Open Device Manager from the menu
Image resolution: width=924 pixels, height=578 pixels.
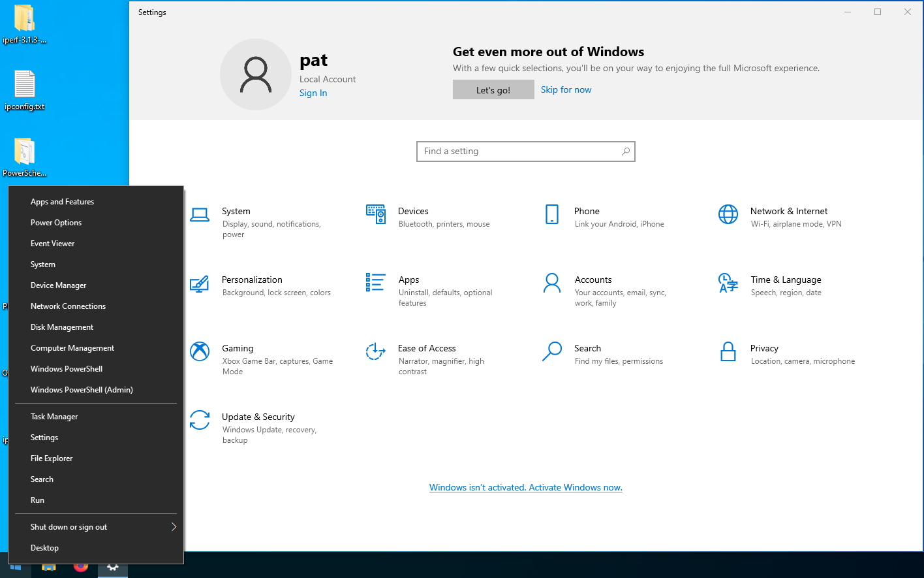click(x=96, y=285)
